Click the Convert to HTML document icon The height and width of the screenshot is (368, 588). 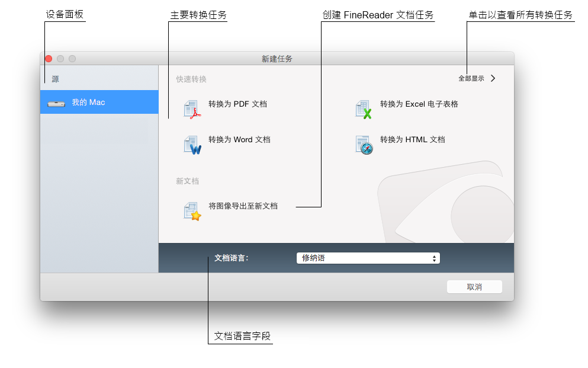[x=364, y=145]
